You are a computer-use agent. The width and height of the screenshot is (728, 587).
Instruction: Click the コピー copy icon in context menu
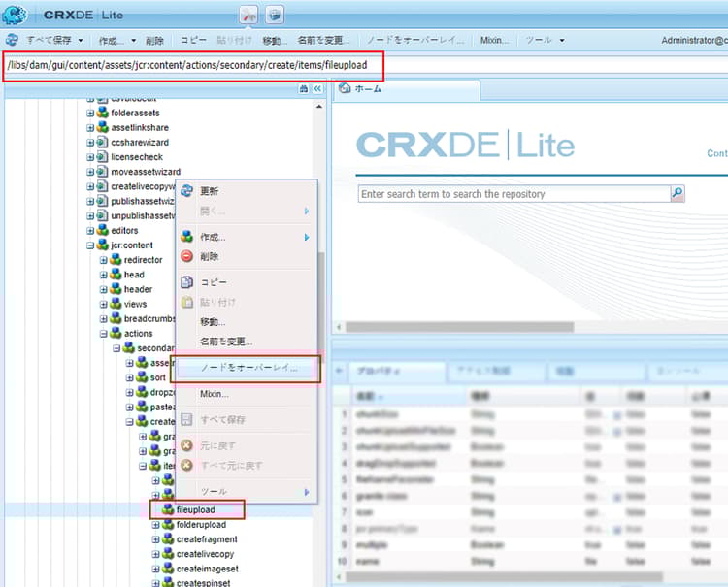(x=187, y=282)
